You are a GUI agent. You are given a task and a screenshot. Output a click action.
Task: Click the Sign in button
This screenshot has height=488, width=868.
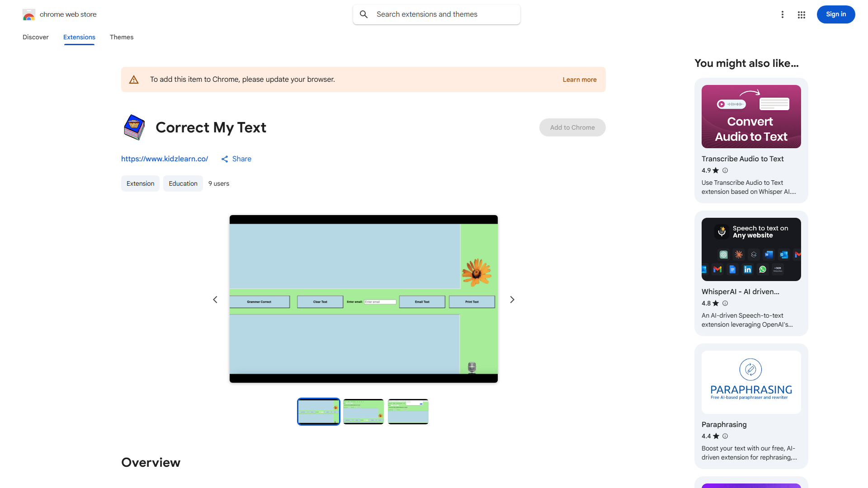835,14
